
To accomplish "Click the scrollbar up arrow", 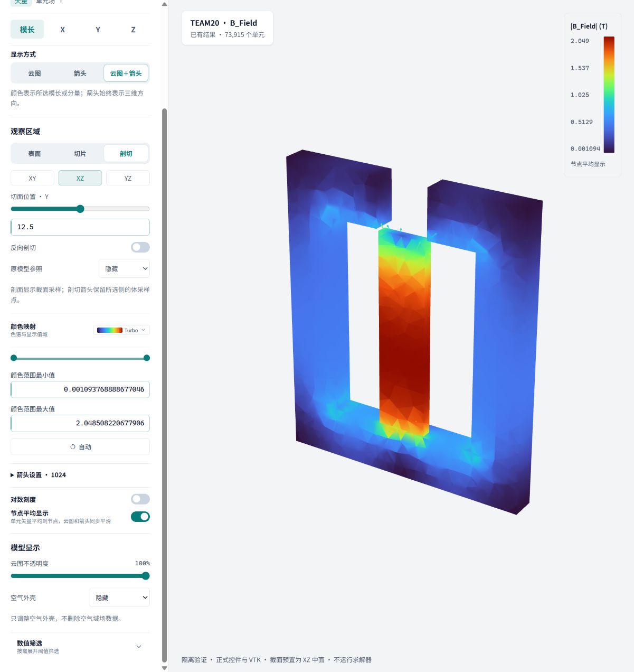I will click(164, 4).
